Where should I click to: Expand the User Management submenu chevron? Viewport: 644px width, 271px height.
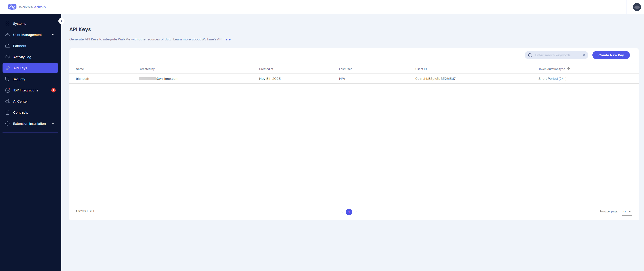pyautogui.click(x=53, y=35)
